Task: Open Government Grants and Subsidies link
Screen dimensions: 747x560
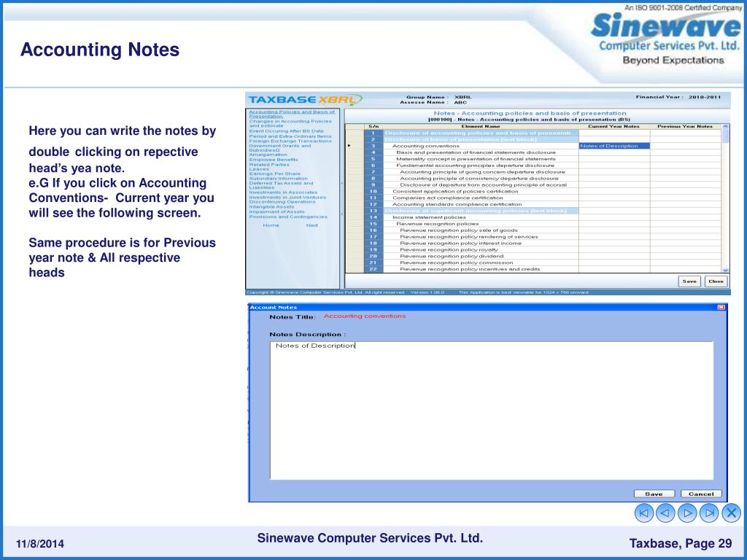Action: point(279,148)
